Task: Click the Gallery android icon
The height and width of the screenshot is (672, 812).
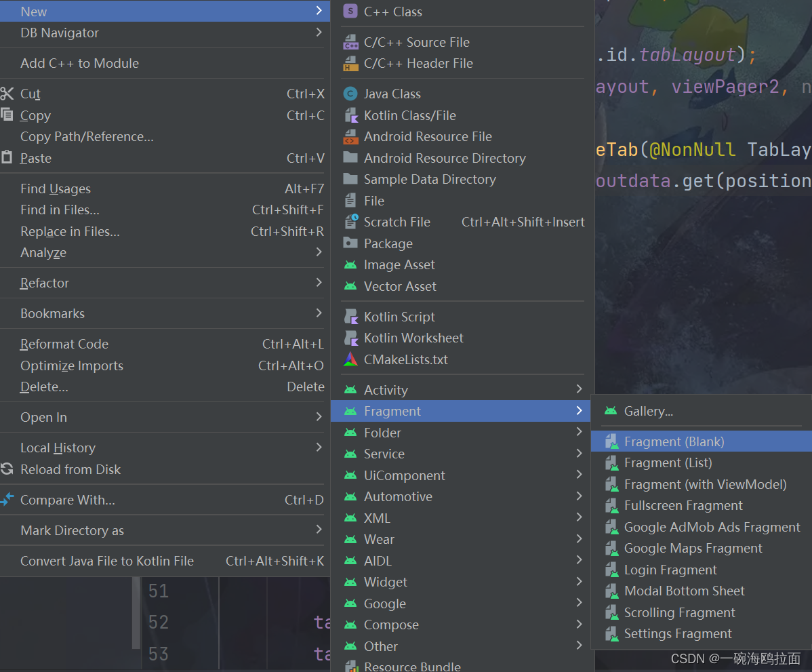Action: 611,411
